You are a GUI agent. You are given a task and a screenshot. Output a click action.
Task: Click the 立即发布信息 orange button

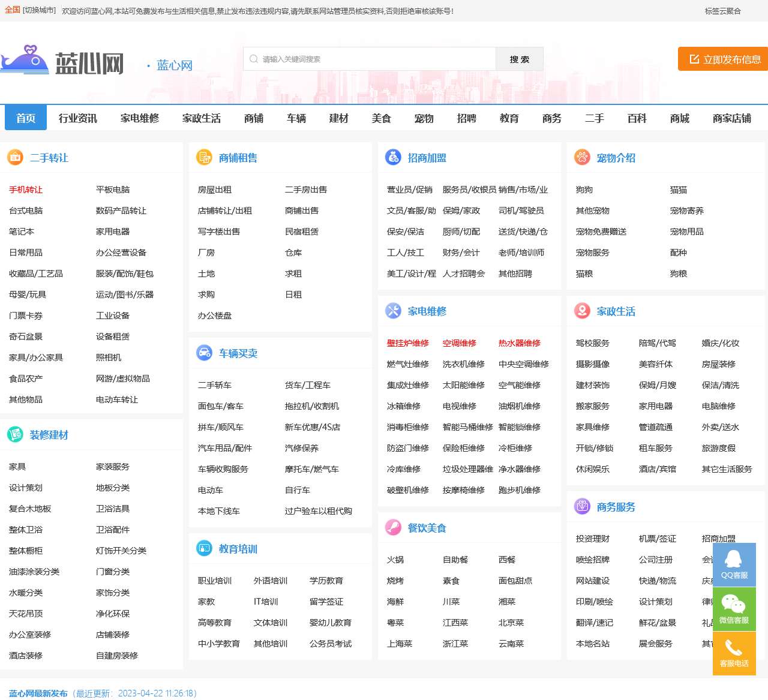[x=725, y=59]
